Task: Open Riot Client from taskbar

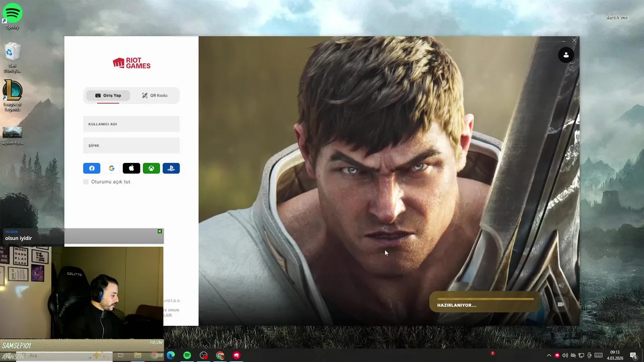Action: coord(236,355)
